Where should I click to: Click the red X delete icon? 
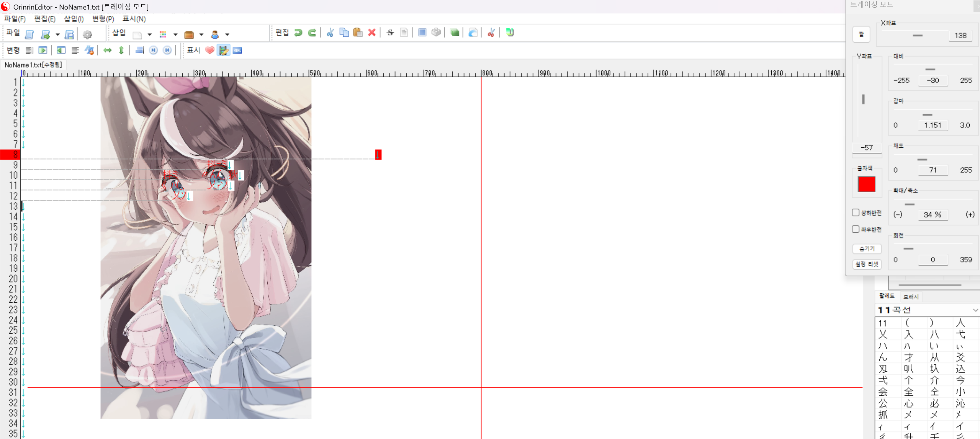click(371, 33)
